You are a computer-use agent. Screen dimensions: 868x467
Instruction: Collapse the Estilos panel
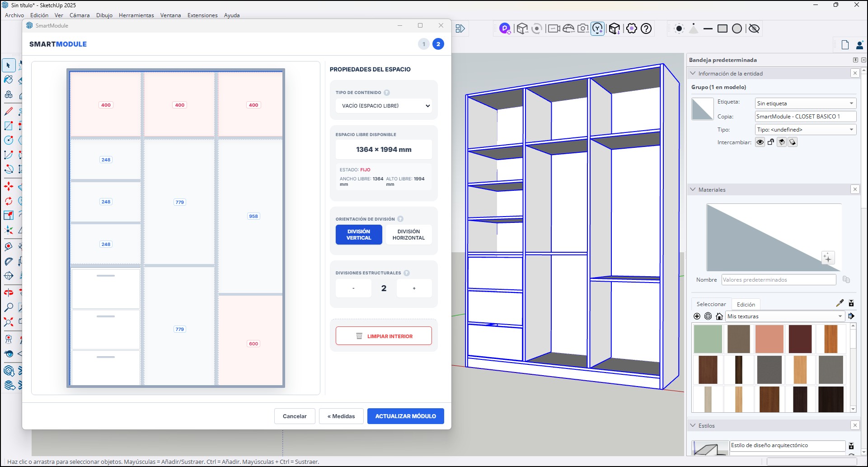(693, 425)
